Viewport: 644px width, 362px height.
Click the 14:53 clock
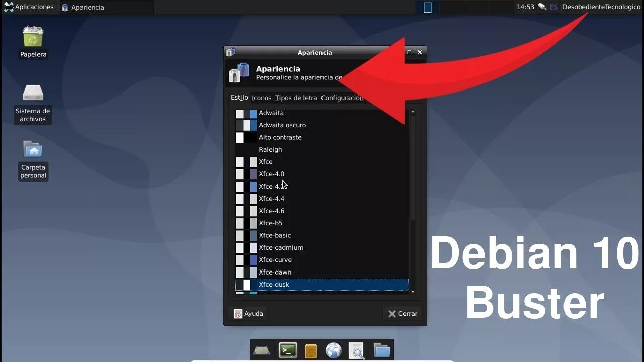coord(525,7)
